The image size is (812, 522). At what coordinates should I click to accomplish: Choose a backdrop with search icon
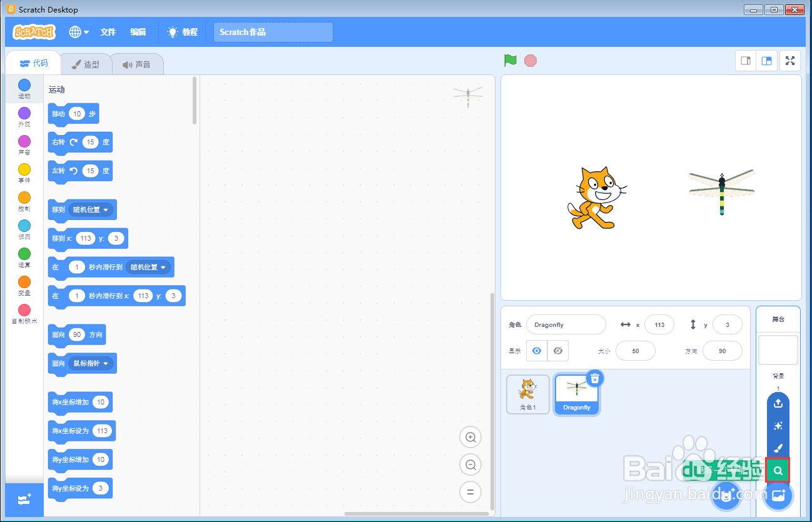coord(778,470)
